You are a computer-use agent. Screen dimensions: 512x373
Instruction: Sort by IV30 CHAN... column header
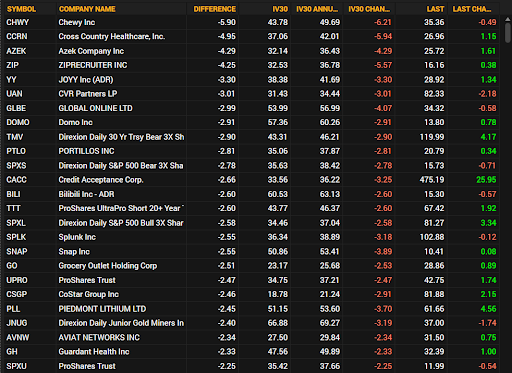coord(369,9)
